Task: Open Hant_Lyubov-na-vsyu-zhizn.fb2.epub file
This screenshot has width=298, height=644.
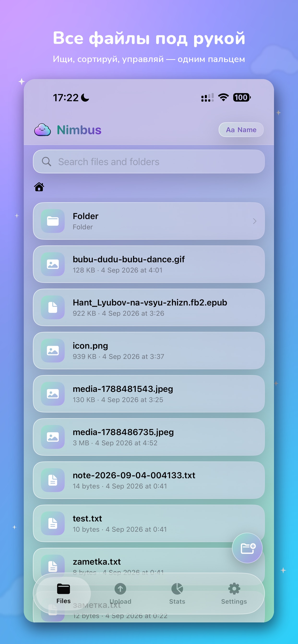Action: 149,307
